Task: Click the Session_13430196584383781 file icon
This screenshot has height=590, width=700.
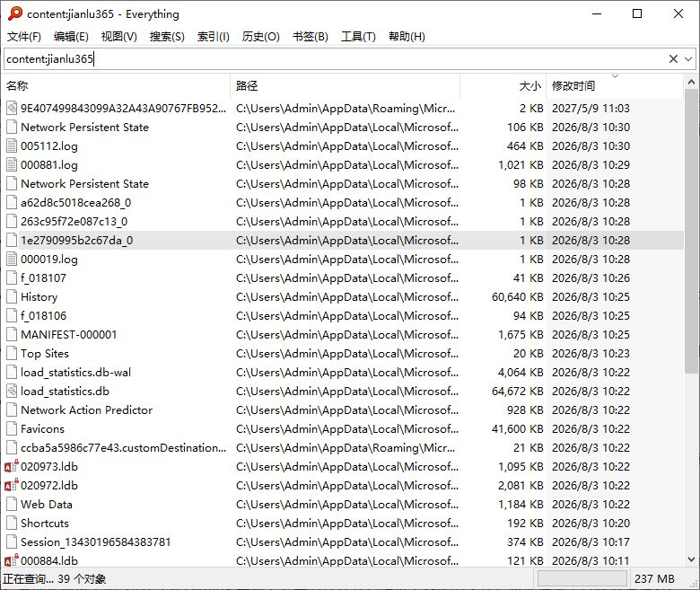Action: pos(12,542)
